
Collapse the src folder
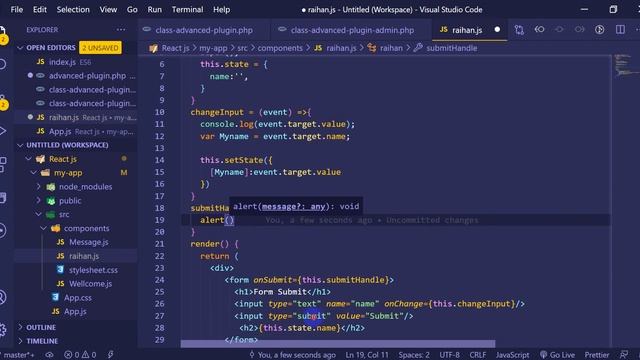click(x=38, y=214)
